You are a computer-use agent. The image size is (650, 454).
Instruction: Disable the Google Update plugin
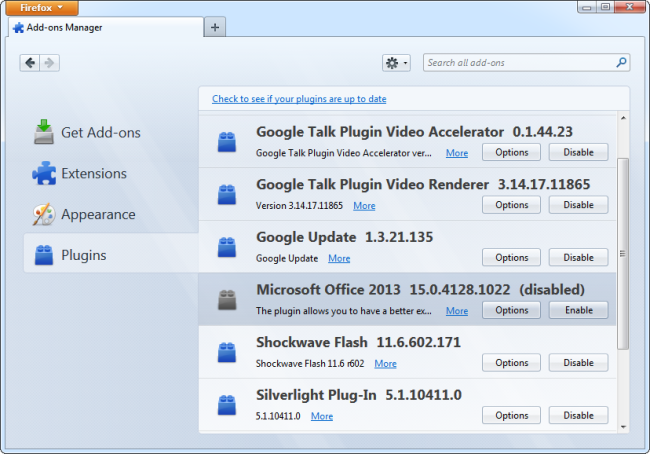578,257
